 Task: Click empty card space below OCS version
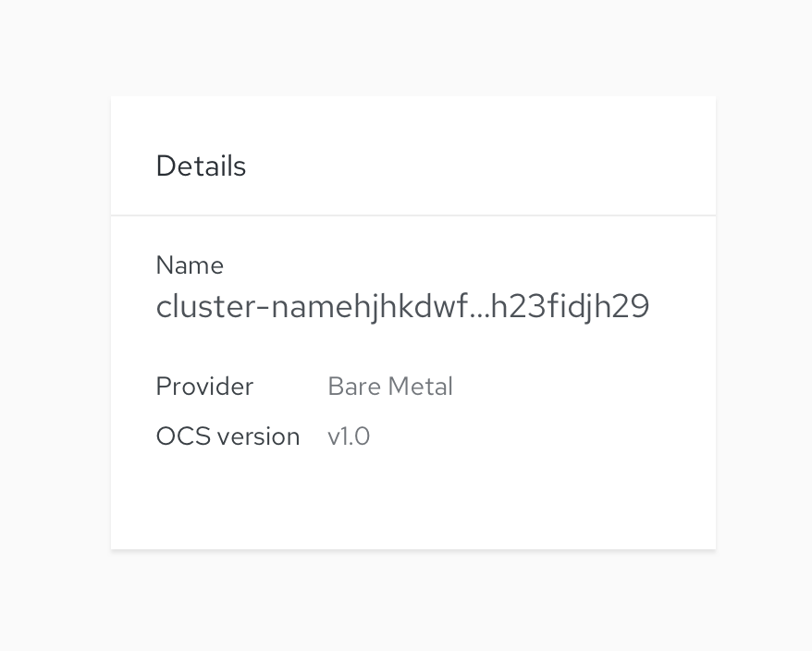pyautogui.click(x=412, y=504)
